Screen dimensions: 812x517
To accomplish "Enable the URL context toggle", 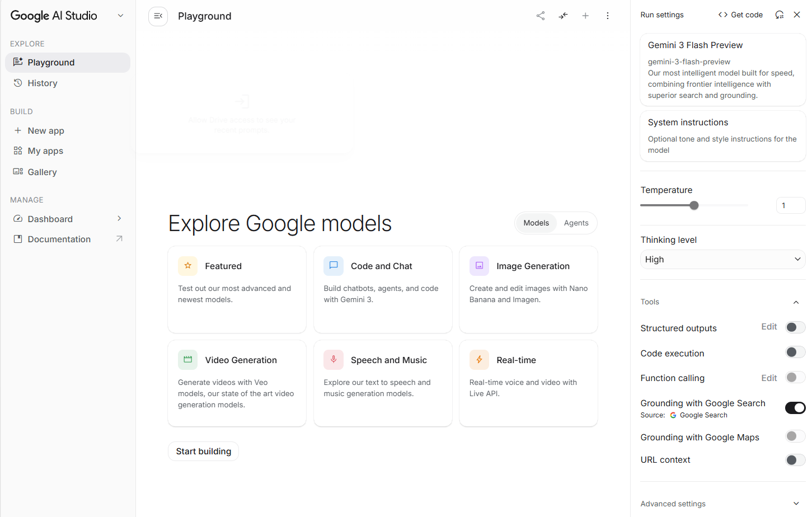I will [795, 460].
